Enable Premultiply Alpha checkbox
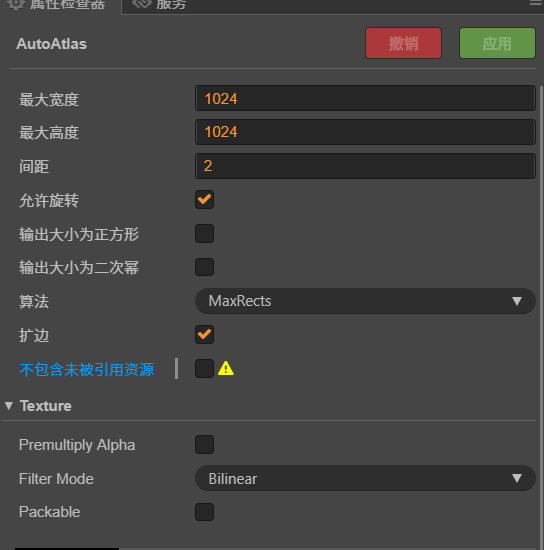 (x=204, y=444)
